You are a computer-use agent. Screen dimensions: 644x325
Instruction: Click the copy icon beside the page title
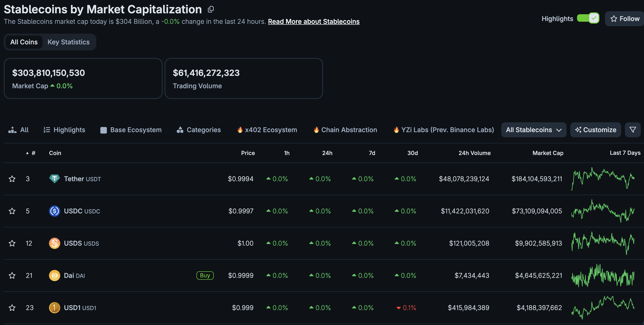pyautogui.click(x=211, y=10)
